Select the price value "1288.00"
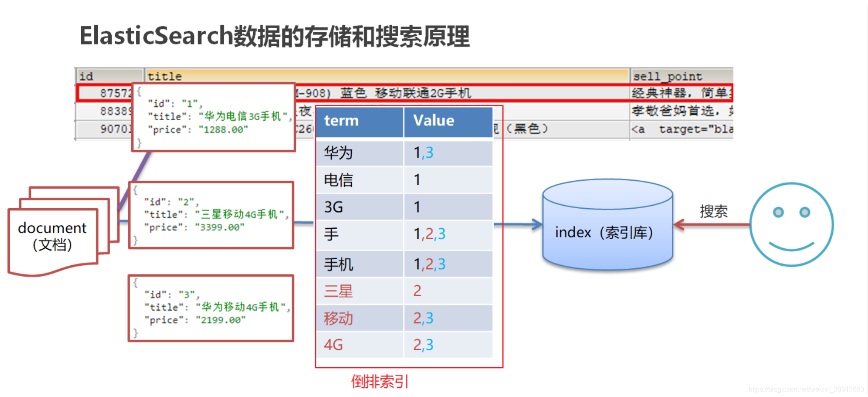Image resolution: width=868 pixels, height=397 pixels. (x=223, y=130)
